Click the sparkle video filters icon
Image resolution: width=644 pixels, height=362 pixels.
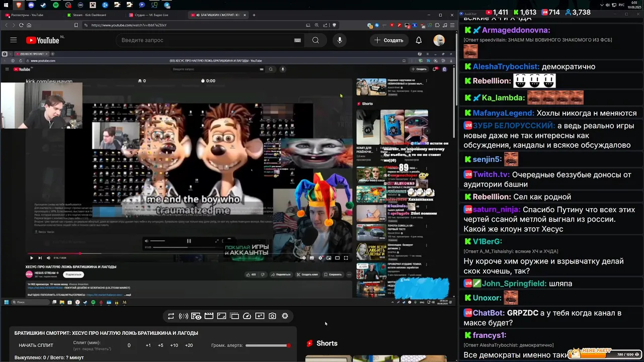click(x=260, y=316)
